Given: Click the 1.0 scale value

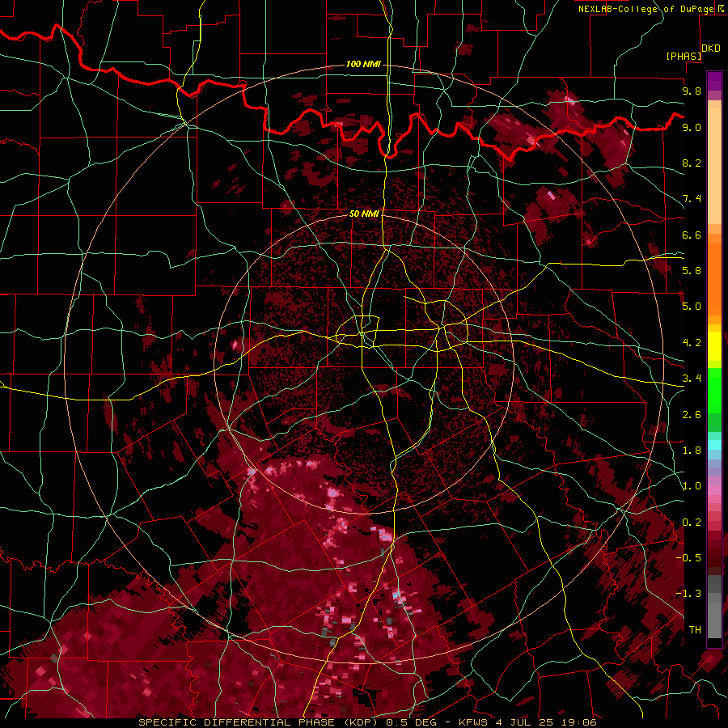Looking at the screenshot, I should click(692, 486).
